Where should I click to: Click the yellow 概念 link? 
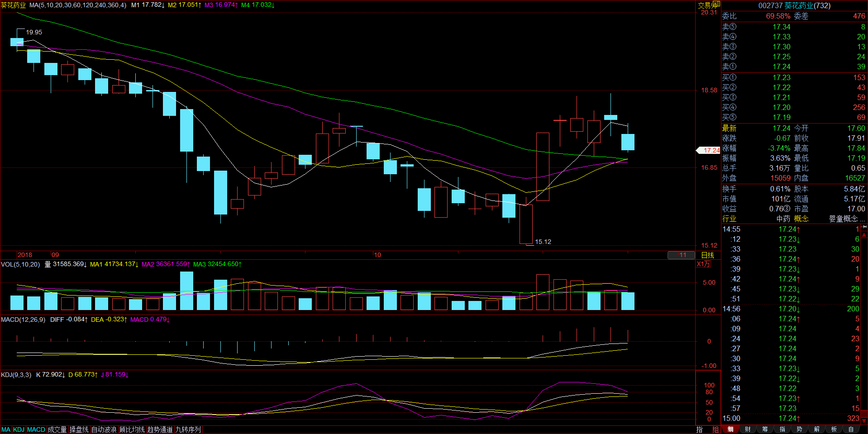801,219
